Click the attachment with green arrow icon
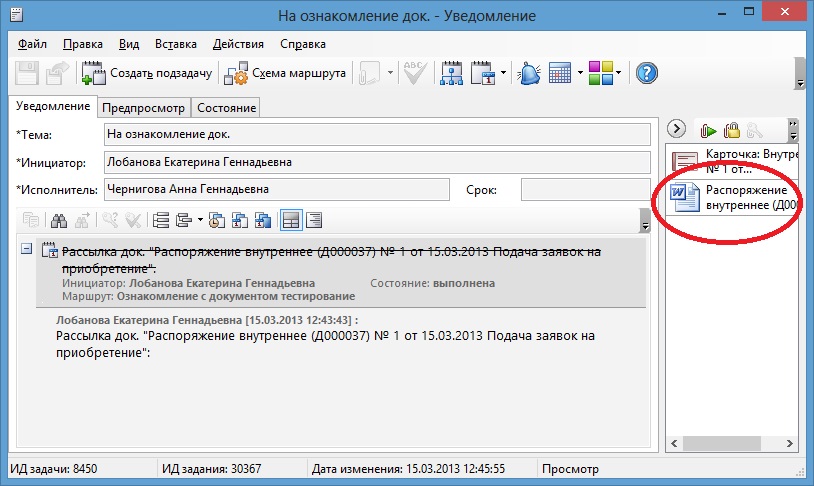 click(708, 129)
